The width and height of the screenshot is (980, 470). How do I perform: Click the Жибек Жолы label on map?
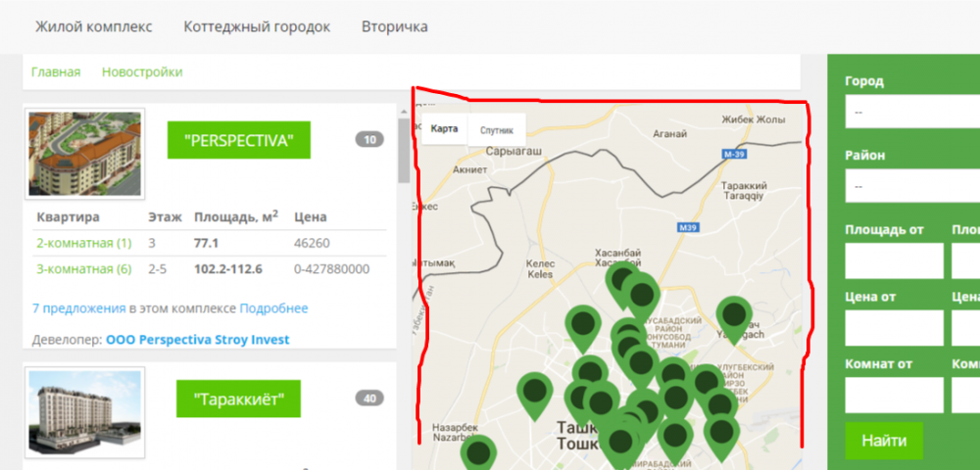[753, 119]
